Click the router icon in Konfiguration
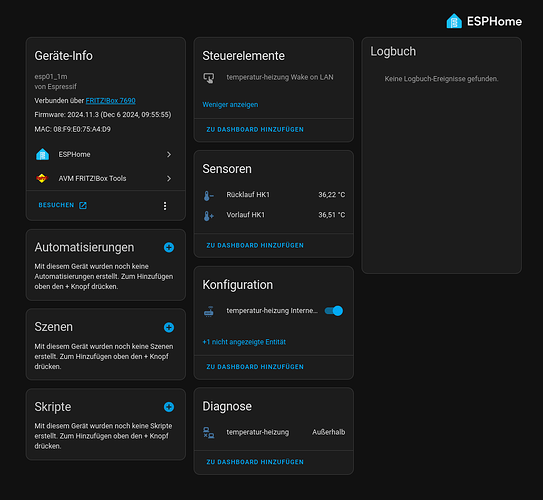 [208, 311]
